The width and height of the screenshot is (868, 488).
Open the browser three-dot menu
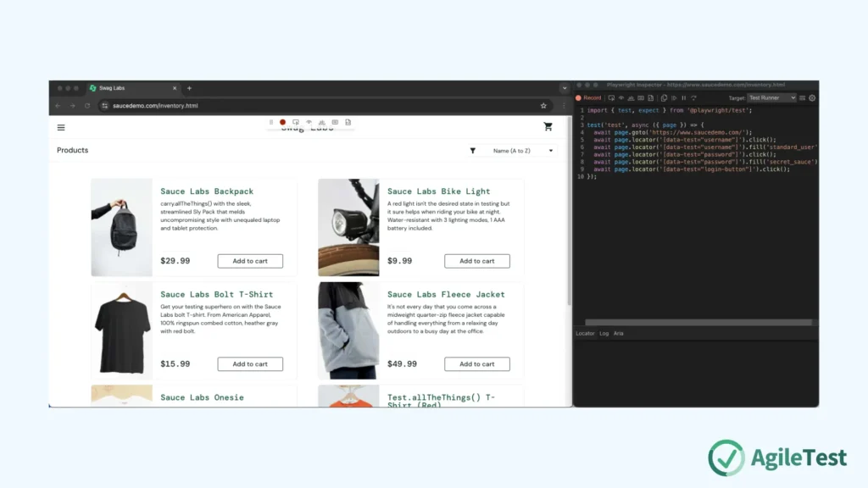(x=564, y=106)
